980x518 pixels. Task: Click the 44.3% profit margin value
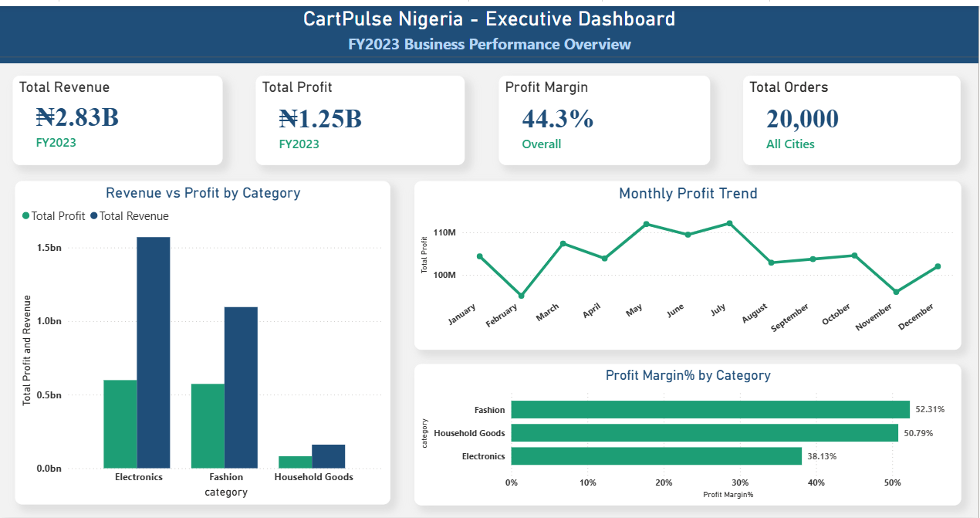(x=558, y=118)
